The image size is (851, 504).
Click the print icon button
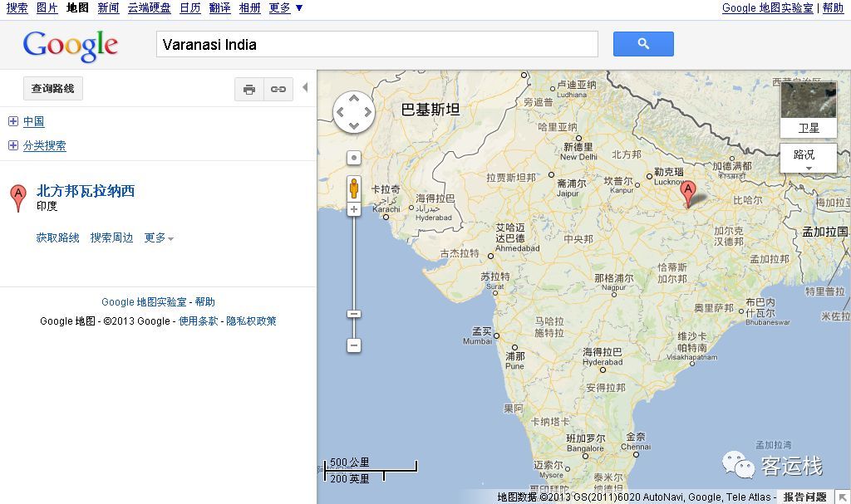click(249, 90)
